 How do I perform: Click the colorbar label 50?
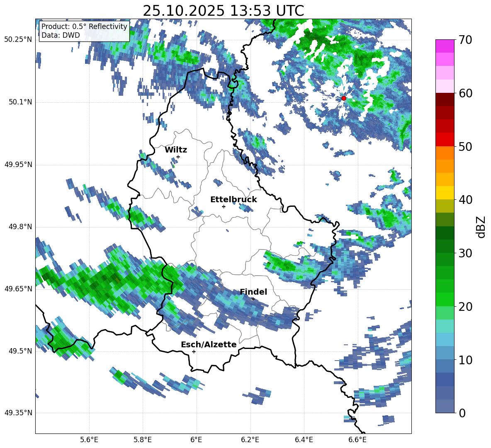tap(466, 147)
